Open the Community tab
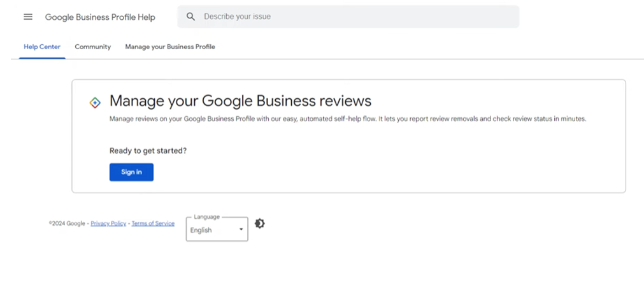Image resolution: width=644 pixels, height=303 pixels. point(92,47)
